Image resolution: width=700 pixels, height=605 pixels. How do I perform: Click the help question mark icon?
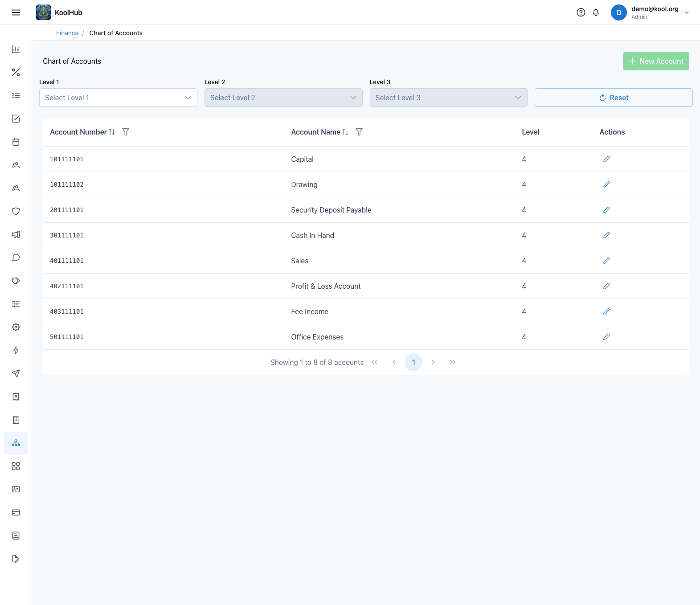coord(581,12)
